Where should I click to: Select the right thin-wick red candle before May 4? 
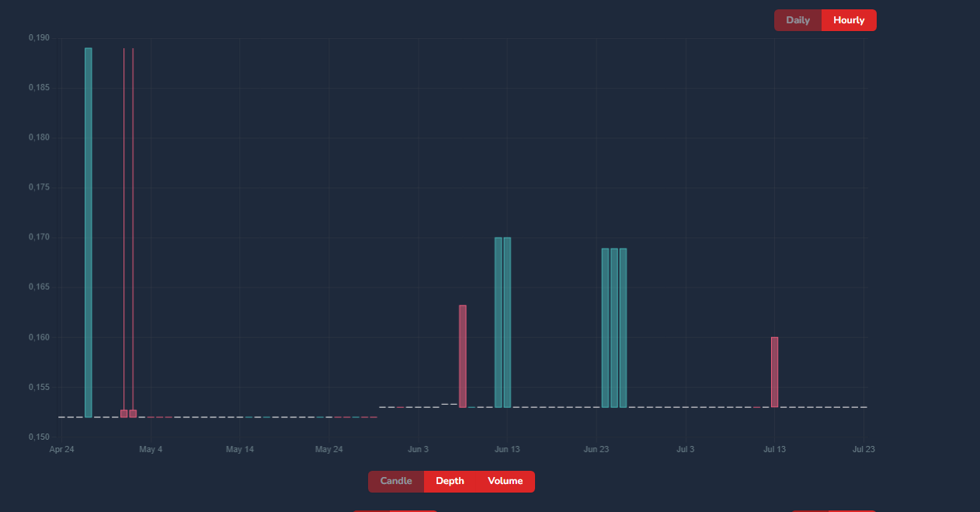pos(133,413)
